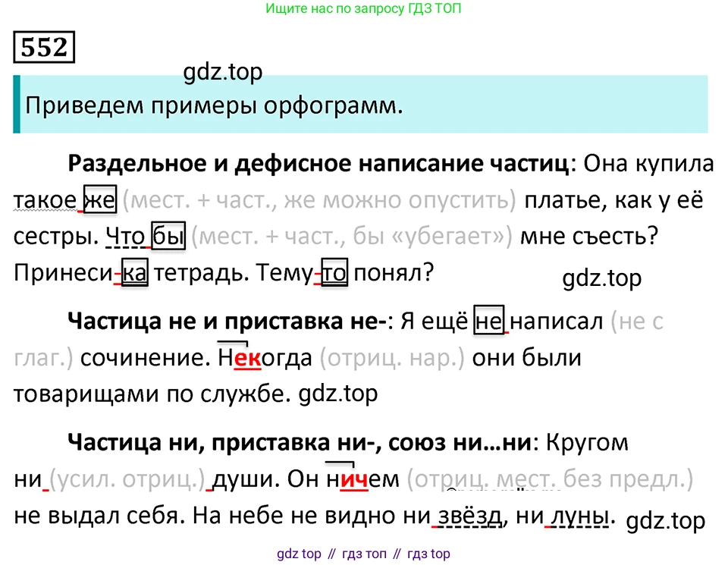
Task: Click the gdz.top watermark after "луны"
Action: tap(667, 521)
